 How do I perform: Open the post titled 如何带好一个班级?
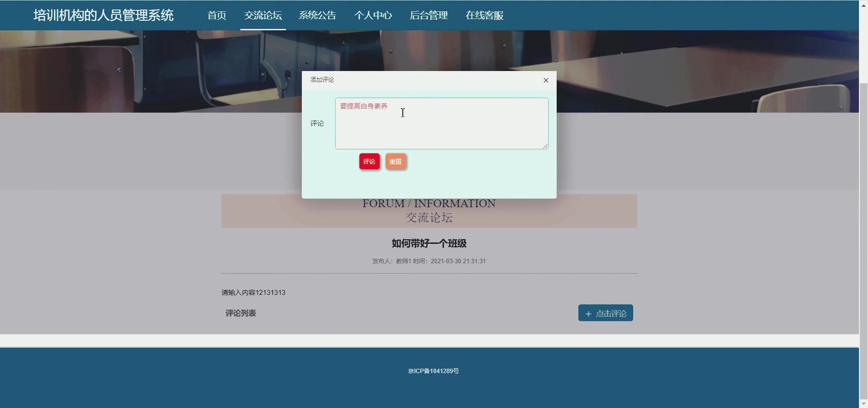429,243
